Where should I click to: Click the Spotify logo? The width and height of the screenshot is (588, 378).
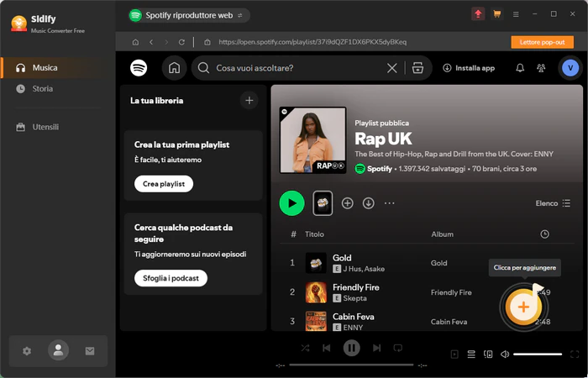tap(139, 68)
